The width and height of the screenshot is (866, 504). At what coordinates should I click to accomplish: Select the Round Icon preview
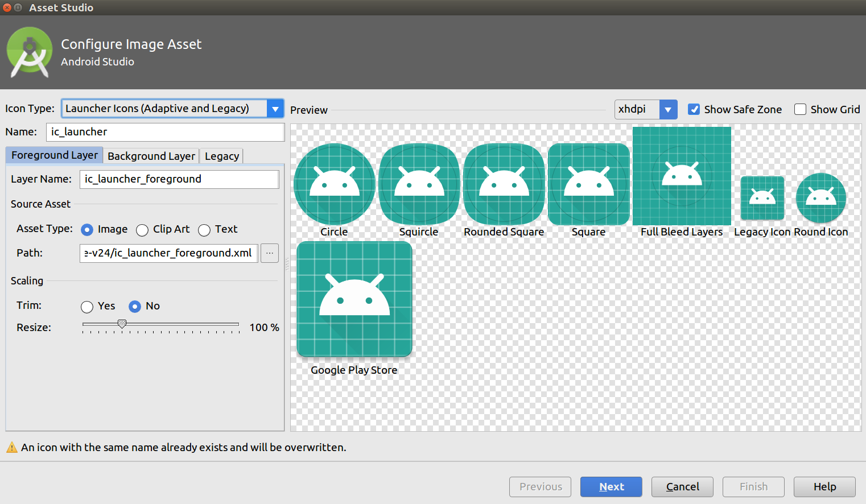pos(821,198)
